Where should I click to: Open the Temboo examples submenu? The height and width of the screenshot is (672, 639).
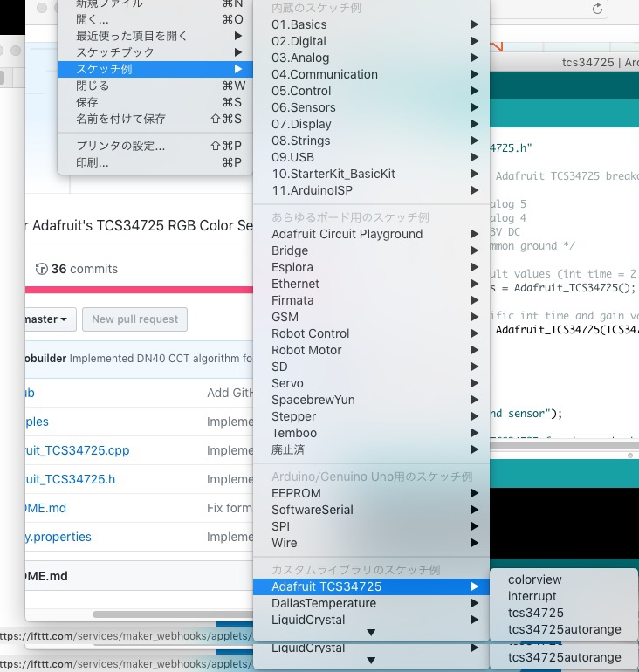tap(371, 433)
